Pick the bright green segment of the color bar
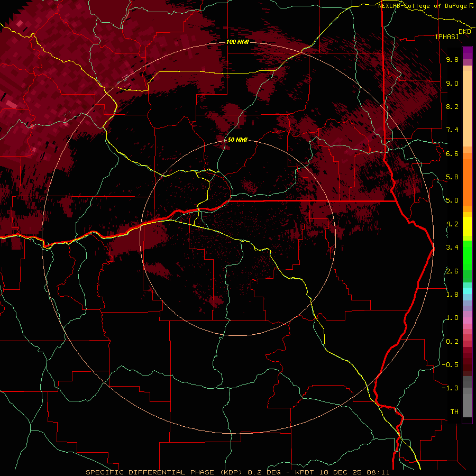Image resolution: width=476 pixels, height=476 pixels. pos(467,255)
